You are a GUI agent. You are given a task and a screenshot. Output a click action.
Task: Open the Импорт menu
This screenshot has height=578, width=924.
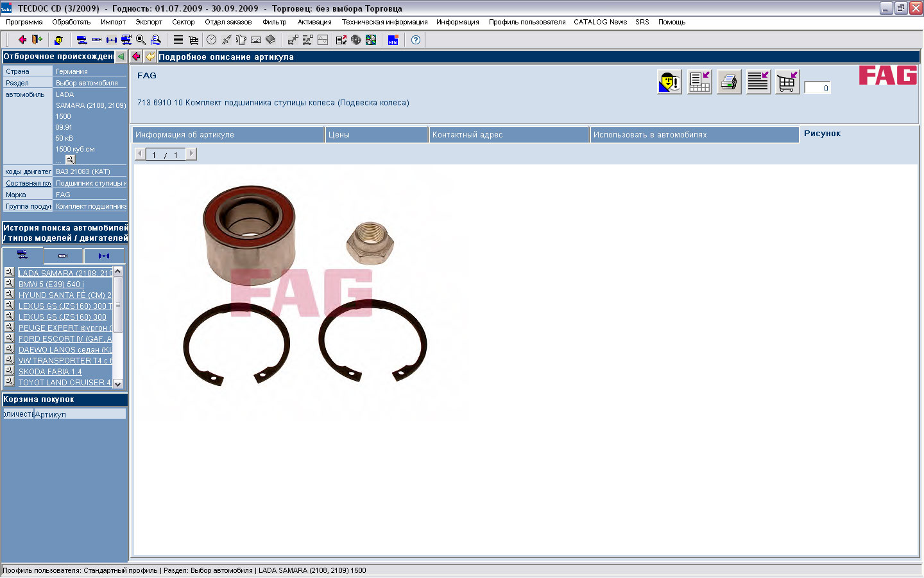(x=113, y=22)
